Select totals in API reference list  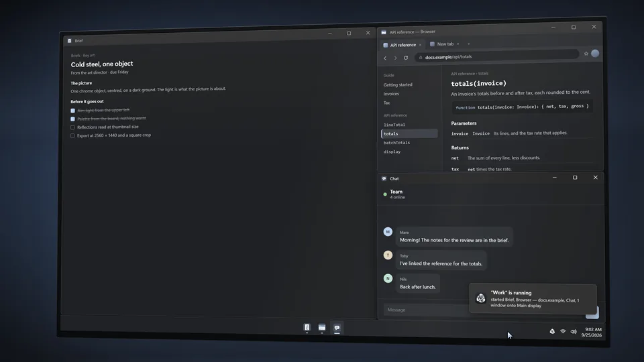[x=409, y=133]
